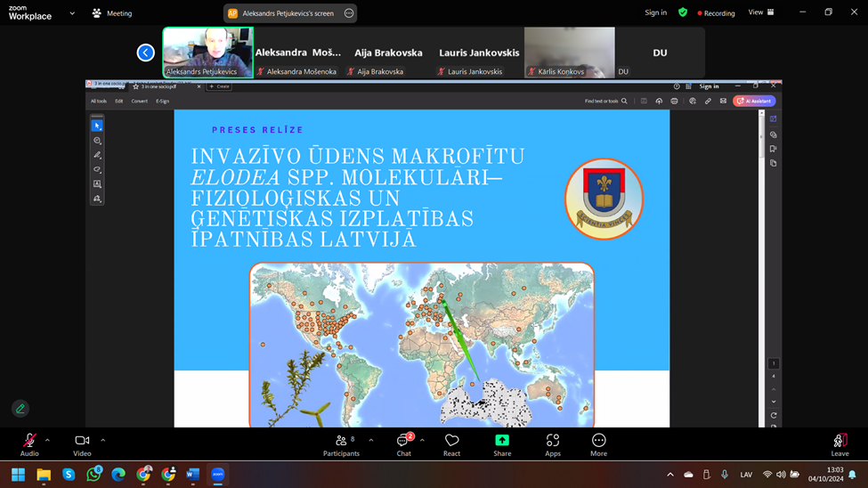Open the Participants panel
This screenshot has width=868, height=488.
341,444
